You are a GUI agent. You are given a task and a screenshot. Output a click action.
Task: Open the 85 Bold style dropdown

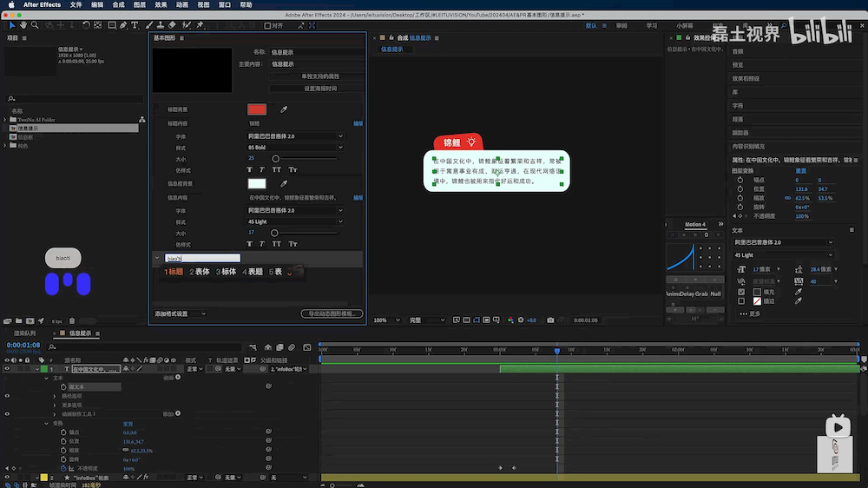coord(295,148)
